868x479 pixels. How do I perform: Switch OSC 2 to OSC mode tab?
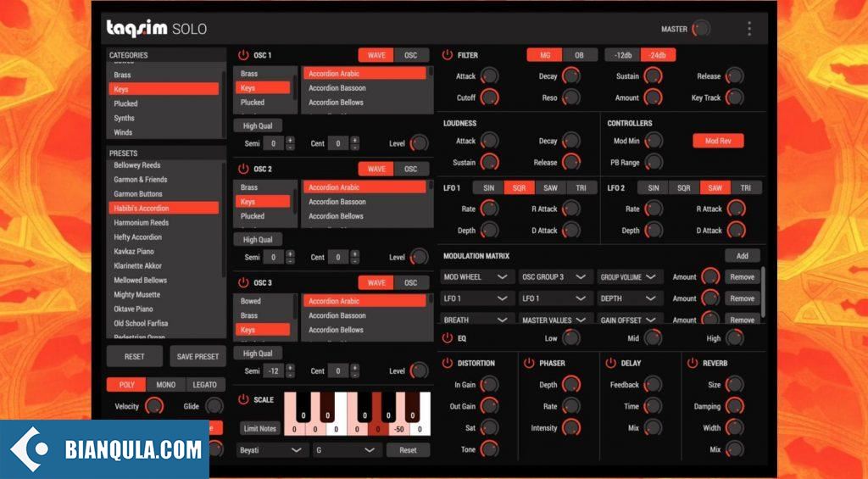[x=411, y=169]
